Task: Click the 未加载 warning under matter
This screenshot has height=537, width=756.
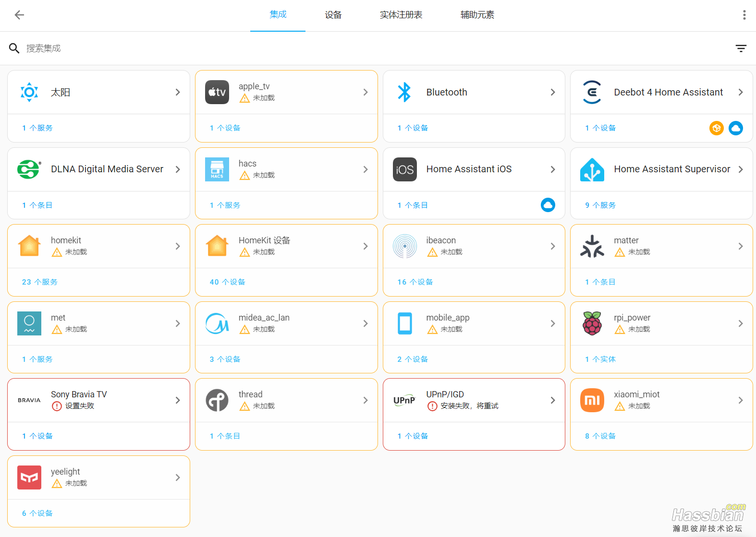Action: click(x=632, y=252)
